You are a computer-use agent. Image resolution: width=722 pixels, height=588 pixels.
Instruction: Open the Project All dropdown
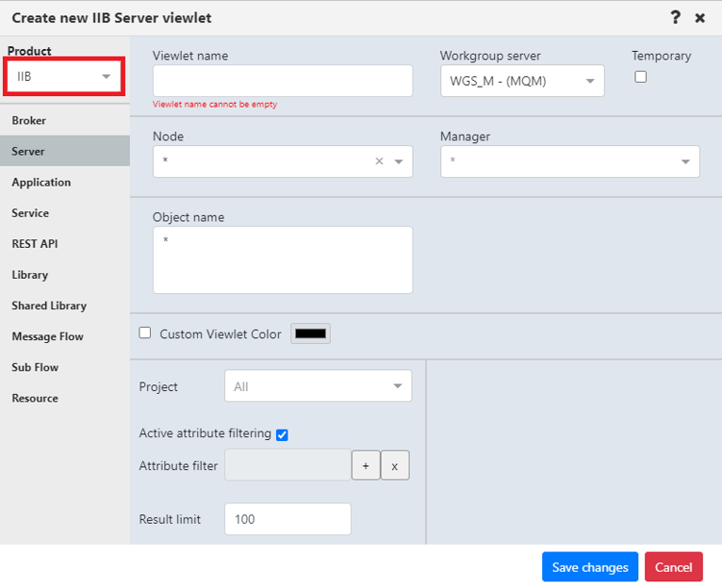319,385
